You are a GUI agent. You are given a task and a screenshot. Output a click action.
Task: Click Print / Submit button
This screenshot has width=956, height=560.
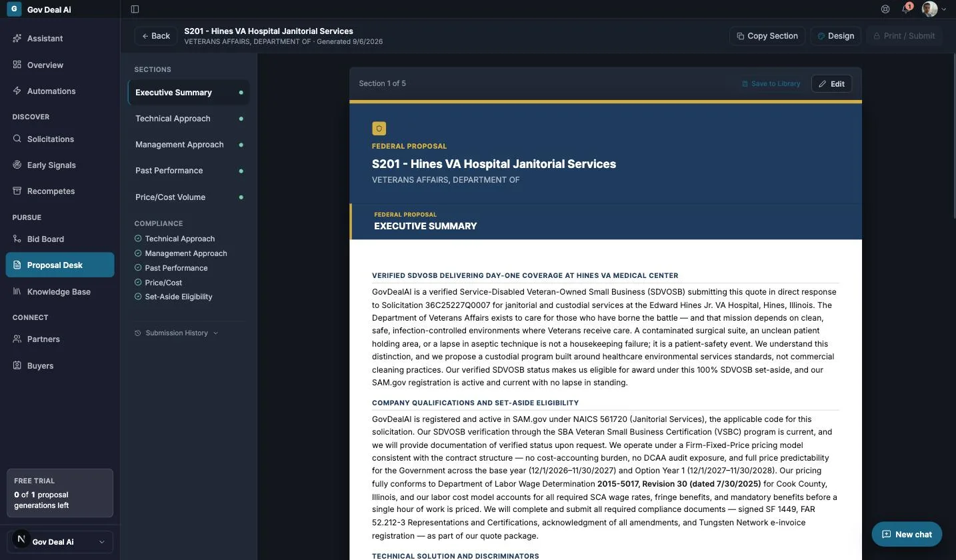pyautogui.click(x=904, y=36)
